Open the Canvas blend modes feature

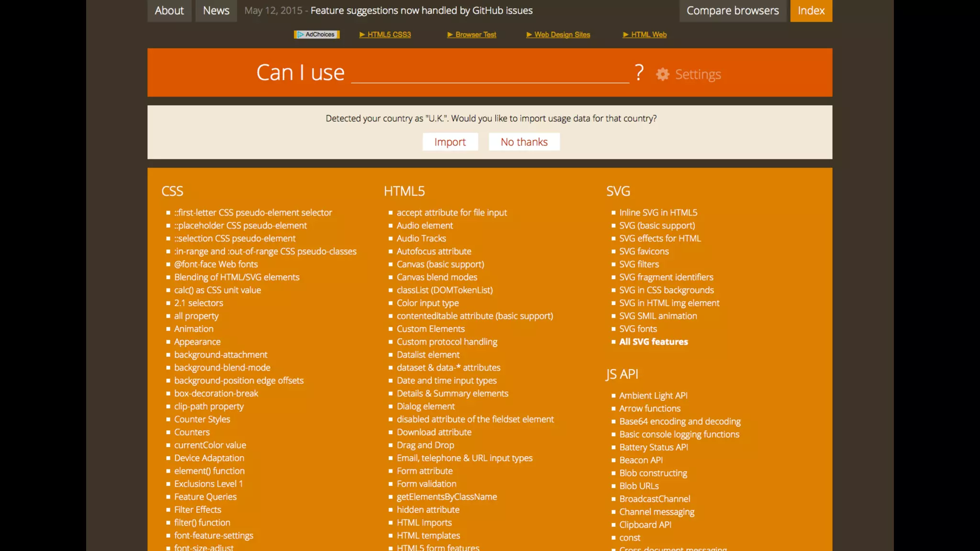pos(436,277)
